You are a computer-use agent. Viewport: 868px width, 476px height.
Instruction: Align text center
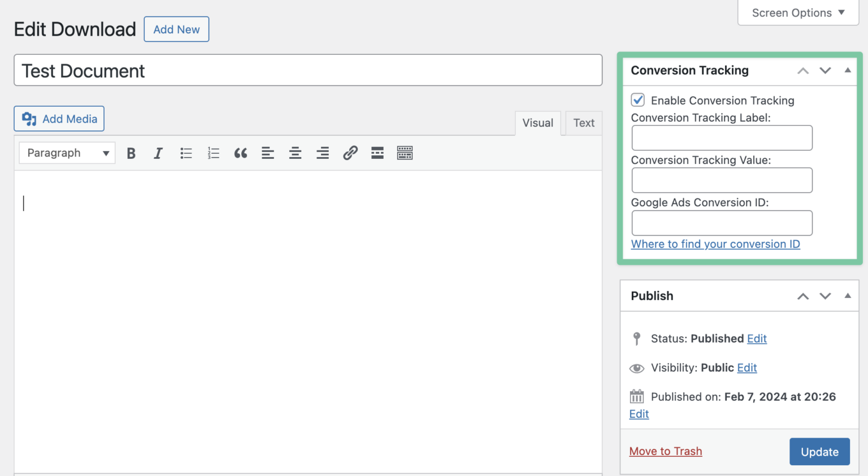(x=295, y=153)
